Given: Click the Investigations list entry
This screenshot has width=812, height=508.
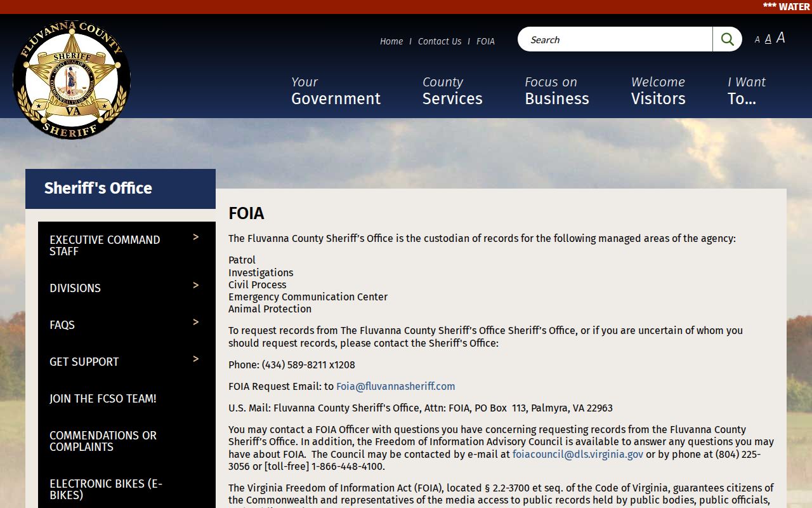Looking at the screenshot, I should [x=261, y=272].
